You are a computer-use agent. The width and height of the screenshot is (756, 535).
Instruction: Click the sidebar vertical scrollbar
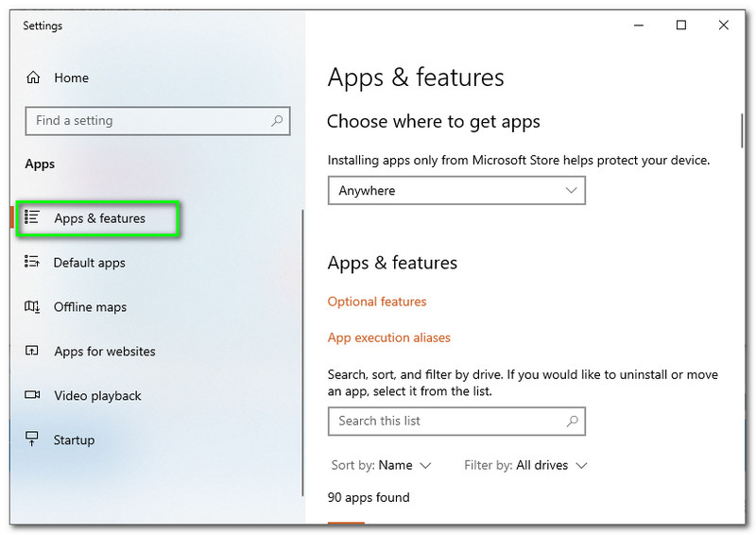point(302,353)
